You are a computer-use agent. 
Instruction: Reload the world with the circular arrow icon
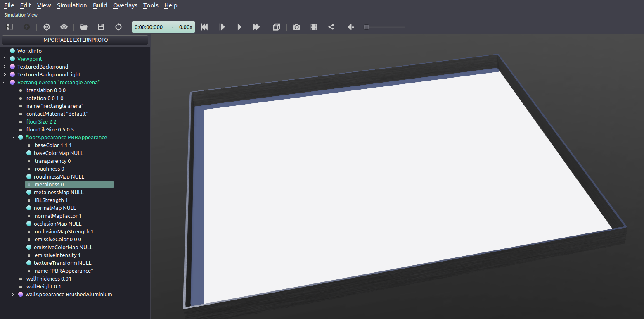[x=118, y=27]
